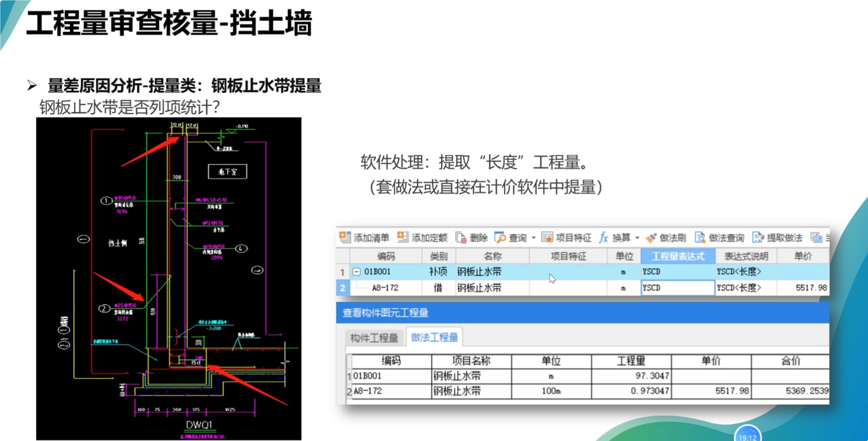Click the 添加清单 toolbar icon
868x441 pixels.
(345, 237)
